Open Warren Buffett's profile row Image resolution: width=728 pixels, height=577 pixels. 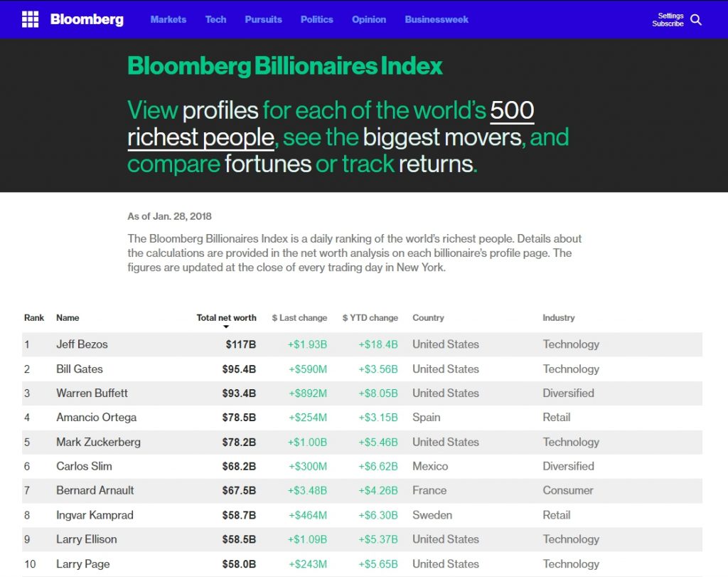pyautogui.click(x=92, y=393)
